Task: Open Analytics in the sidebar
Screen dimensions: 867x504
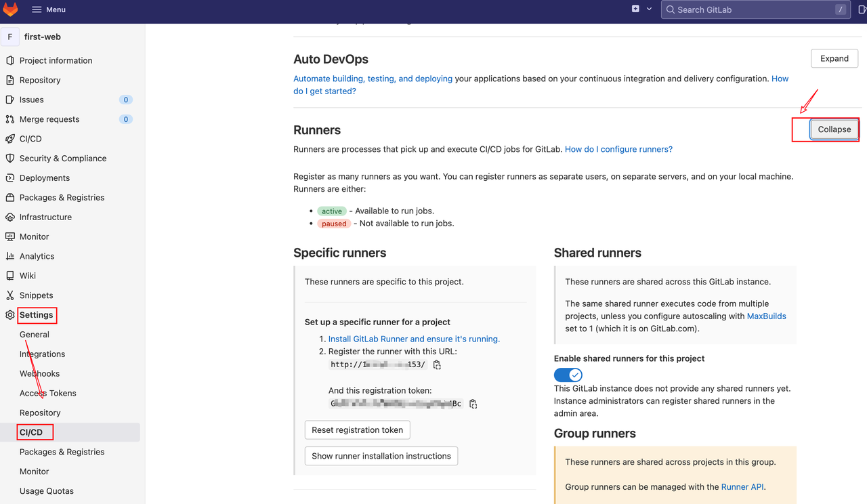Action: coord(37,257)
